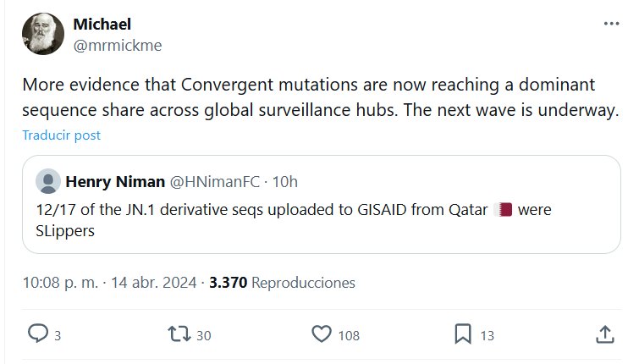Click the 10:08 p. m. 14 abr. 2024 timestamp

(110, 282)
